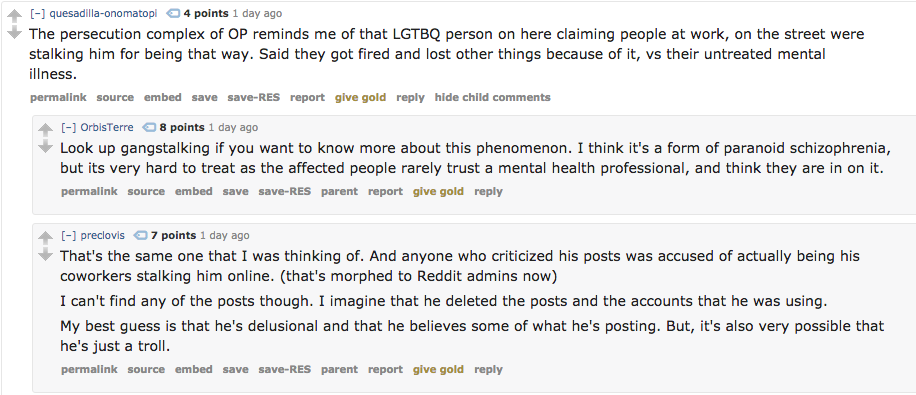Viewport: 916px width, 395px height.
Task: Downvote preclovis's comment
Action: (x=45, y=255)
